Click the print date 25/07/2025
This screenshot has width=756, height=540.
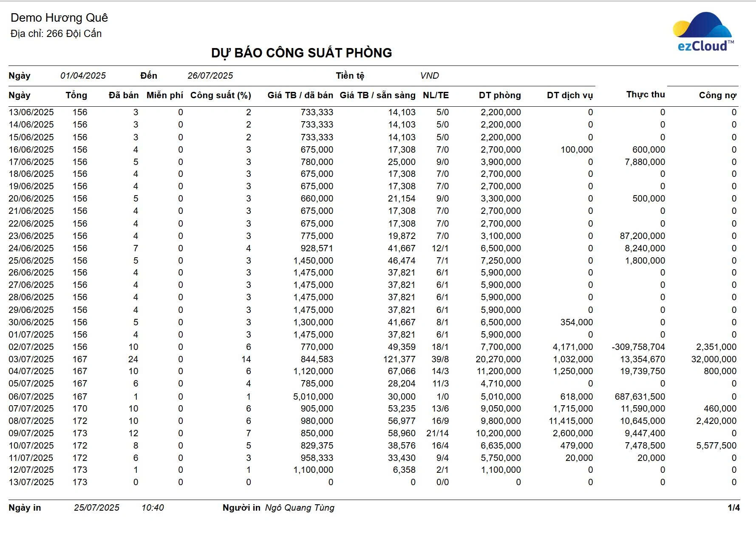click(x=96, y=508)
